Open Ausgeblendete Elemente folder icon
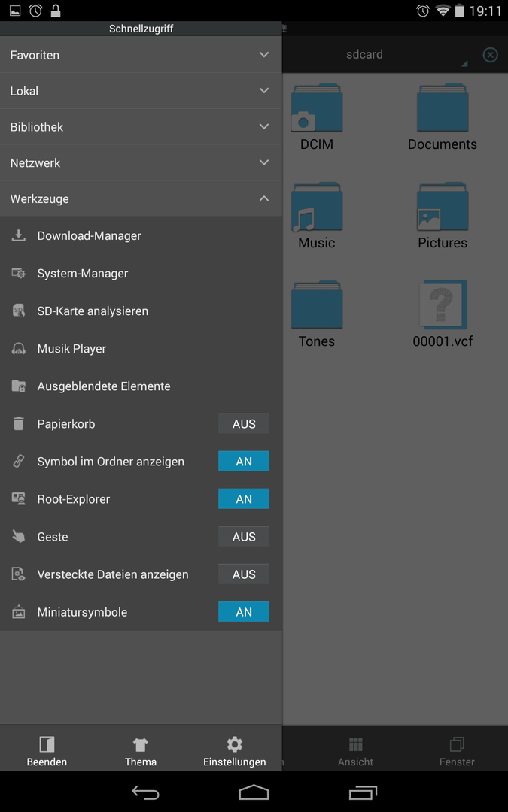 (x=19, y=386)
